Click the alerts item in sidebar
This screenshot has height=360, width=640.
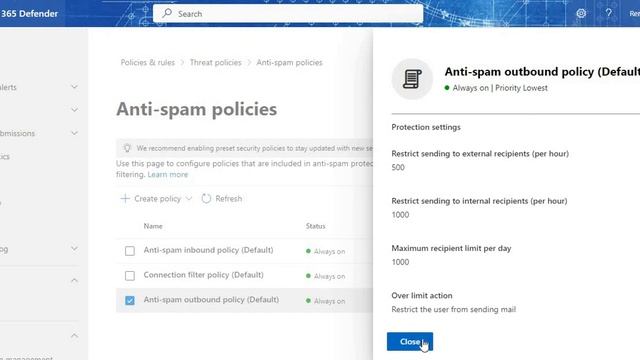coord(8,87)
